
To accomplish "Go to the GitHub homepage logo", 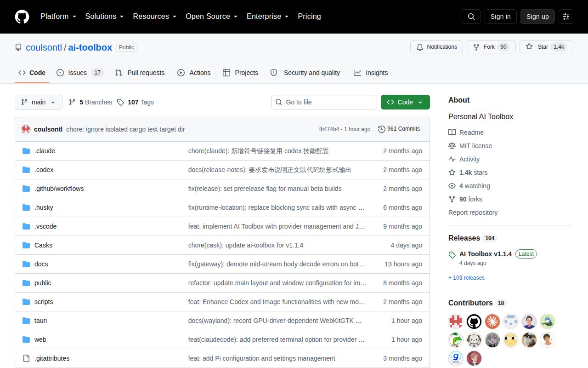I will point(22,17).
